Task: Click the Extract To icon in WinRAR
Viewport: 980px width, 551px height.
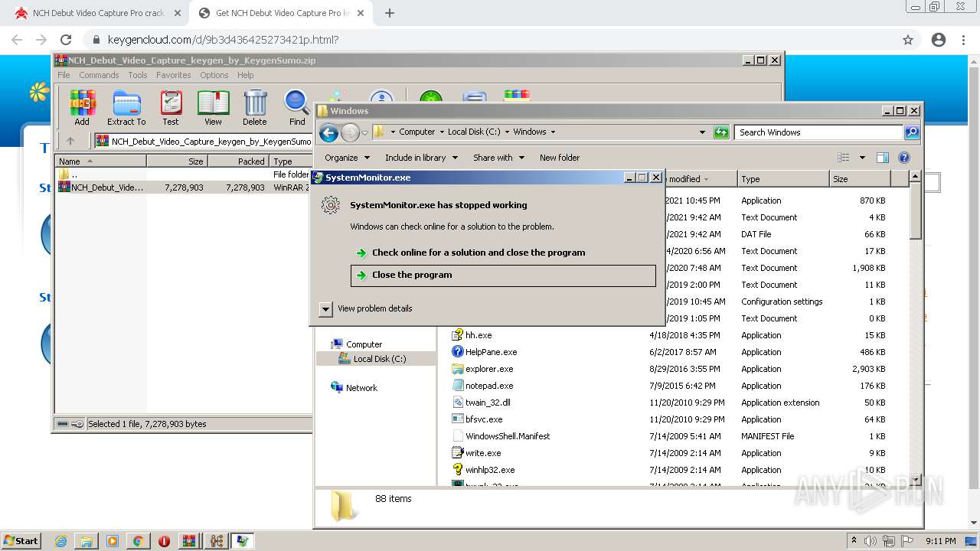Action: pyautogui.click(x=126, y=108)
